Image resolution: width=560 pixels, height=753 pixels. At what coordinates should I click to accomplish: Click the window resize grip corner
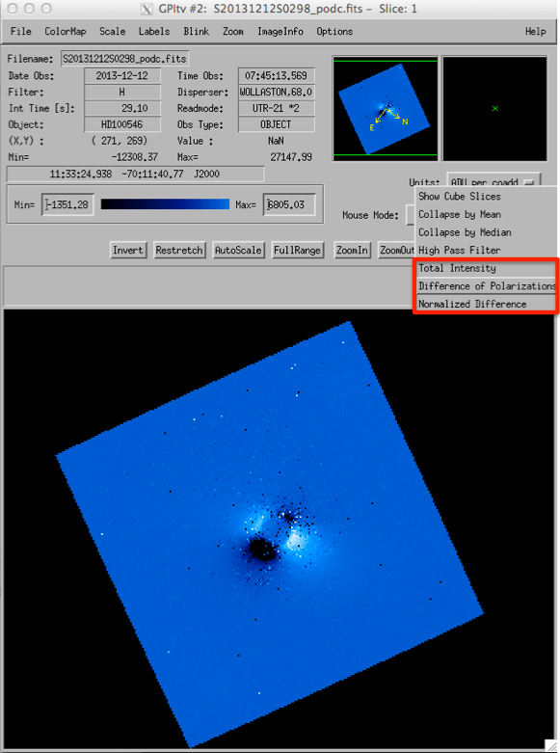pos(551,745)
